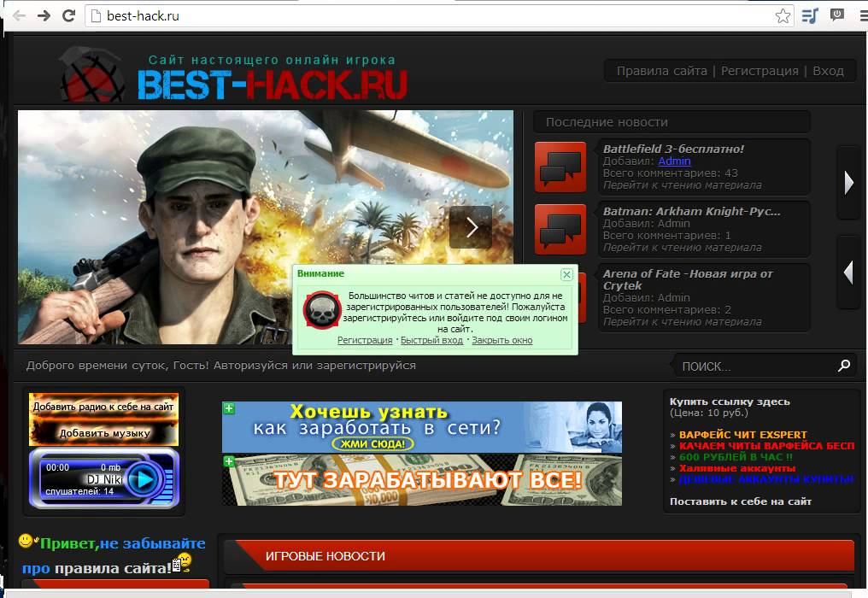The height and width of the screenshot is (598, 868).
Task: Click the grenade logo icon
Action: point(91,75)
